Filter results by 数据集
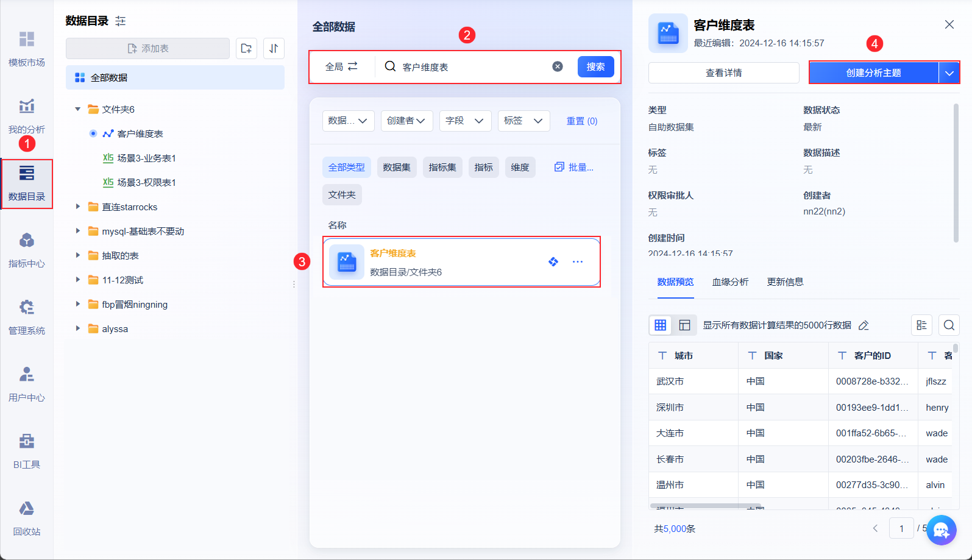 [x=397, y=167]
